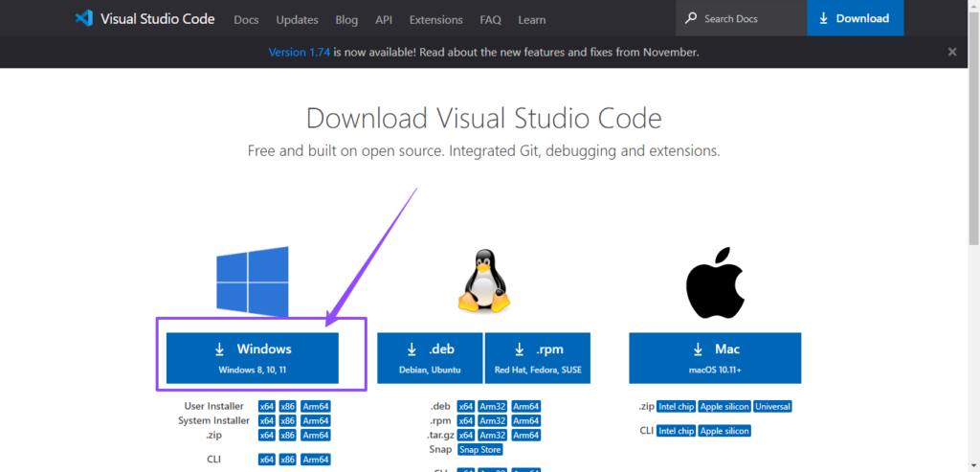This screenshot has width=980, height=472.
Task: Click the 'Download Visual Studio Code' heading
Action: tap(483, 118)
